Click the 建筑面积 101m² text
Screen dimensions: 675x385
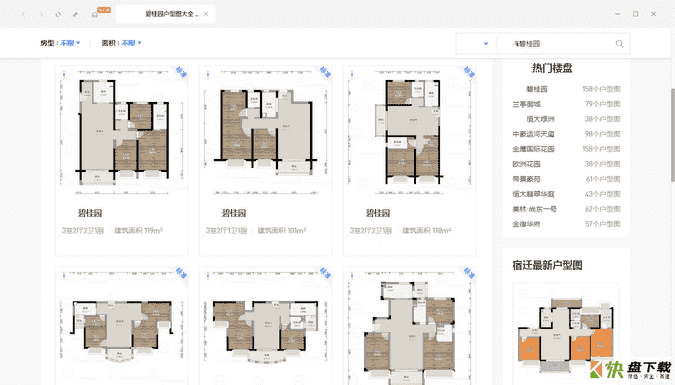click(282, 230)
